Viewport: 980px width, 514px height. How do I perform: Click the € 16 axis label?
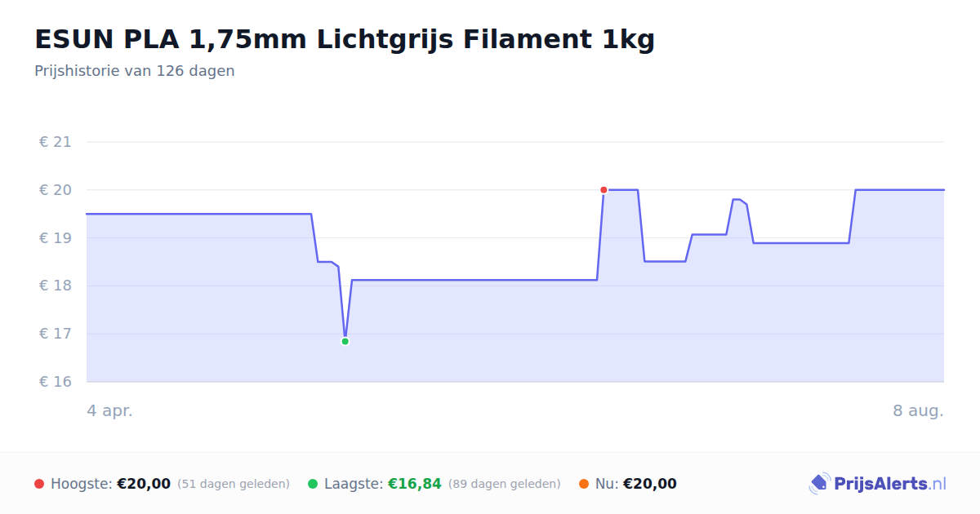point(56,382)
